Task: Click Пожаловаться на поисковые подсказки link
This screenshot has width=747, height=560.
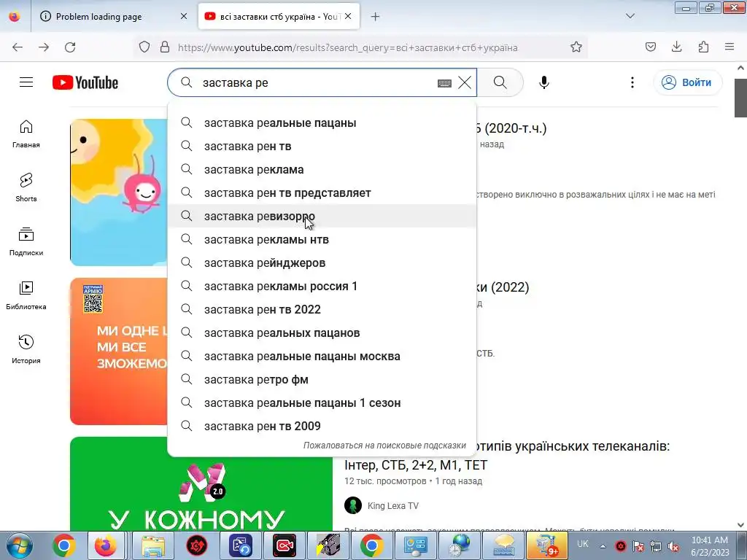Action: pos(384,446)
